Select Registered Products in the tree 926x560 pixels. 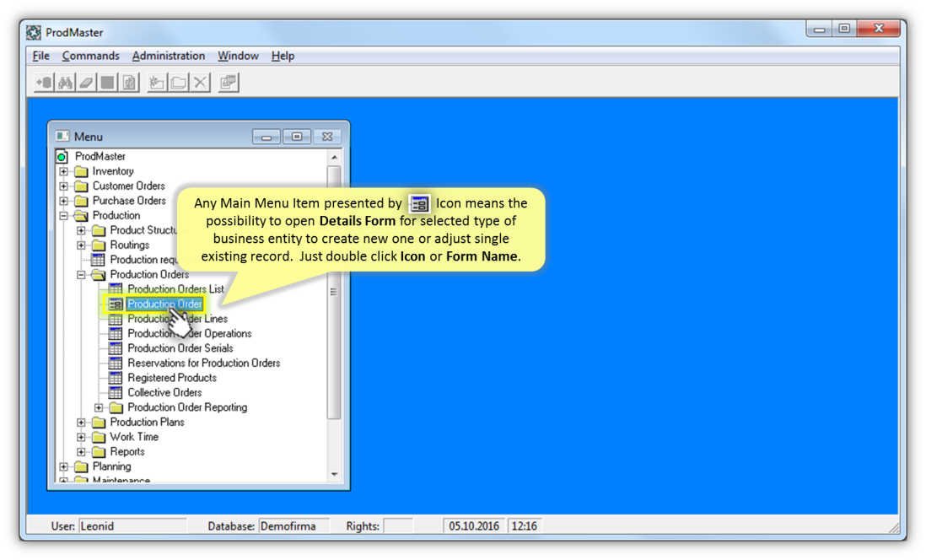point(172,378)
